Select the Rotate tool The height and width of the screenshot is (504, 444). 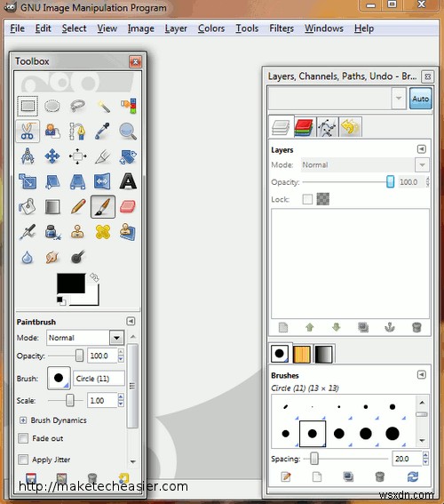(128, 156)
